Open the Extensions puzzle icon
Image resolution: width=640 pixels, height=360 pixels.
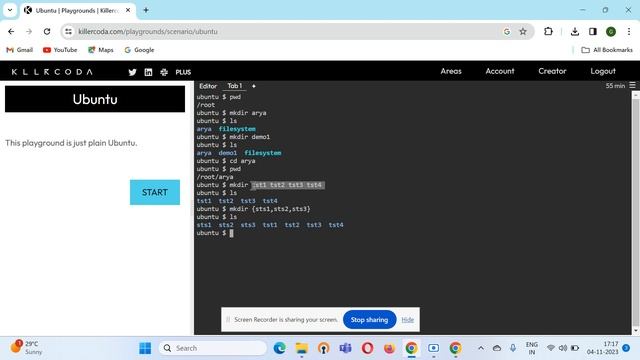pos(548,31)
